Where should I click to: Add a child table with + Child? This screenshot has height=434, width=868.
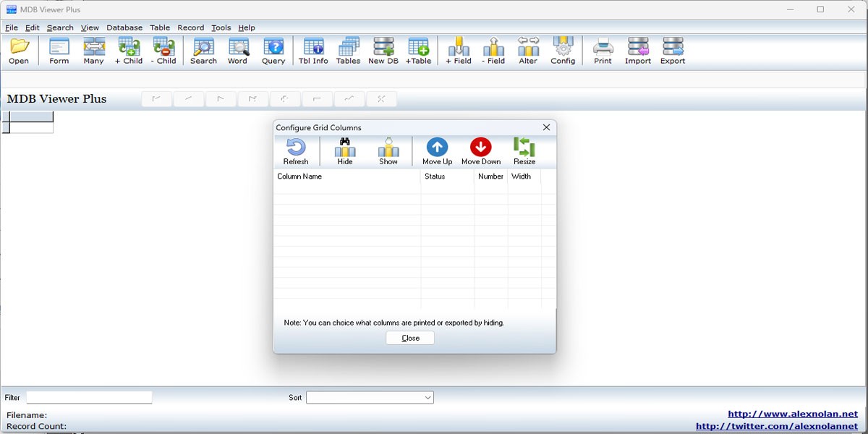[129, 51]
